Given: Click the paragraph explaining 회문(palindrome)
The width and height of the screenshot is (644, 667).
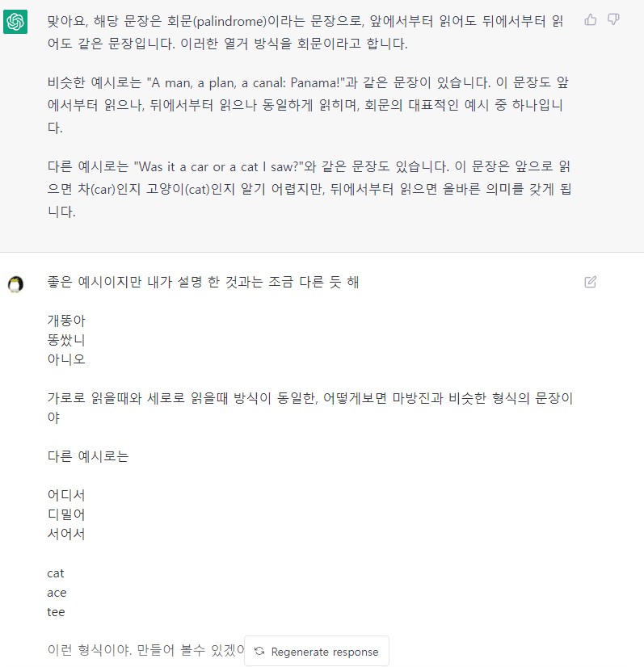Looking at the screenshot, I should 305,32.
